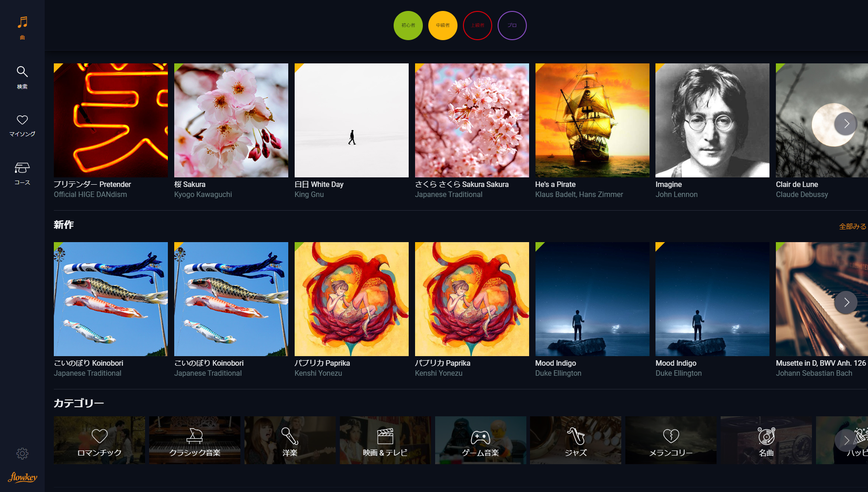868x492 pixels.
Task: Open the ジャズ saxophone category tile
Action: click(576, 440)
